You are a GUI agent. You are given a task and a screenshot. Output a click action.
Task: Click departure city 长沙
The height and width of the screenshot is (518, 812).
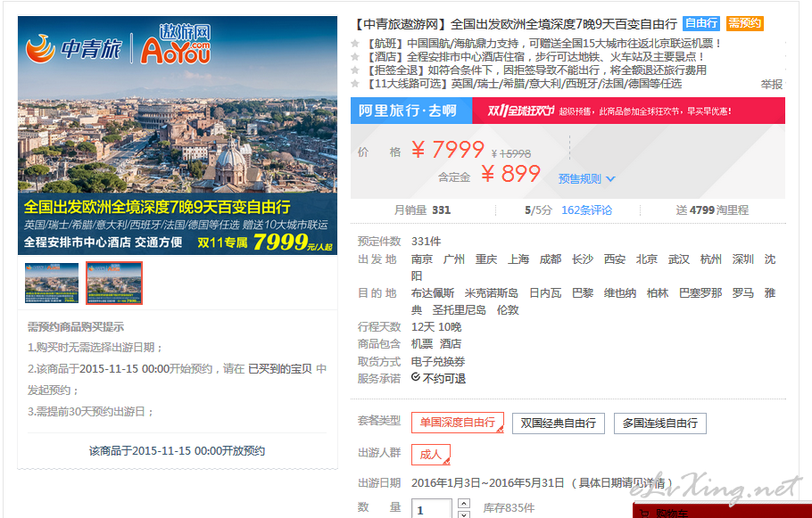coord(583,259)
